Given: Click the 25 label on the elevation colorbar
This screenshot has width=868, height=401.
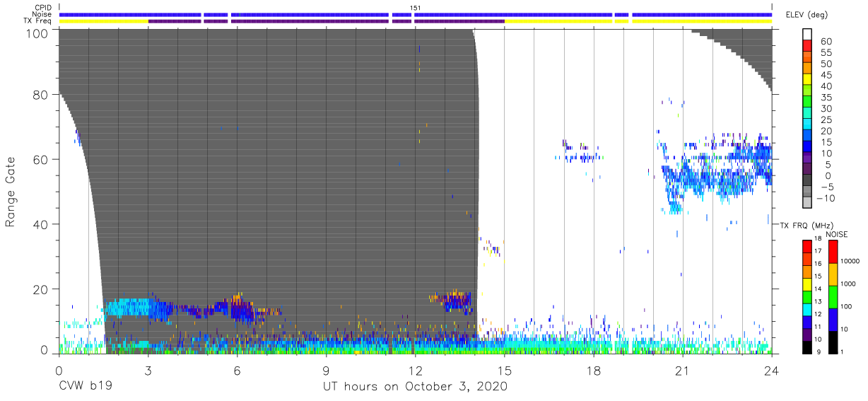Looking at the screenshot, I should (825, 120).
